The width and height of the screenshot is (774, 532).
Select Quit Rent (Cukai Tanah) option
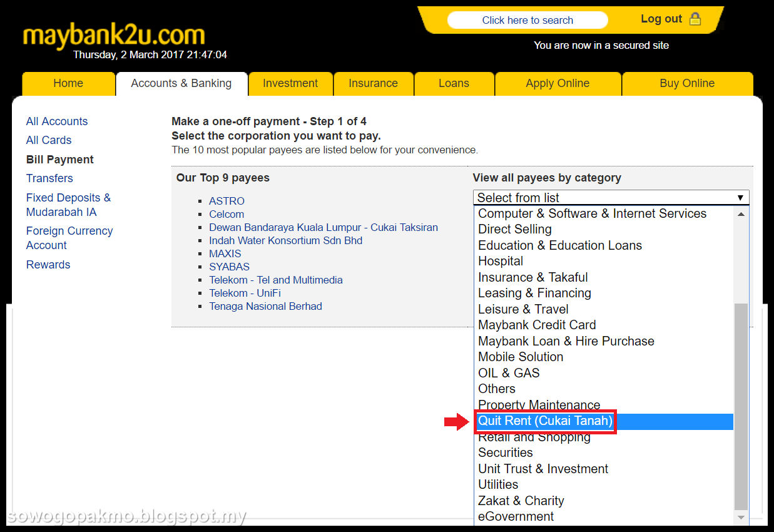tap(603, 421)
